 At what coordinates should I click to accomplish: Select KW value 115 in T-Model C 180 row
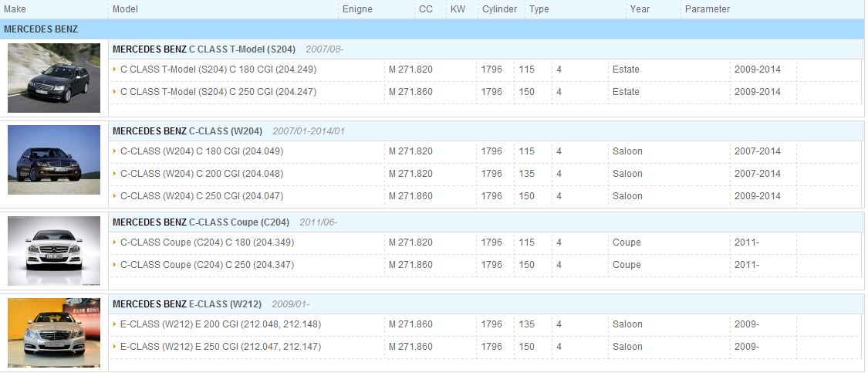(x=527, y=70)
